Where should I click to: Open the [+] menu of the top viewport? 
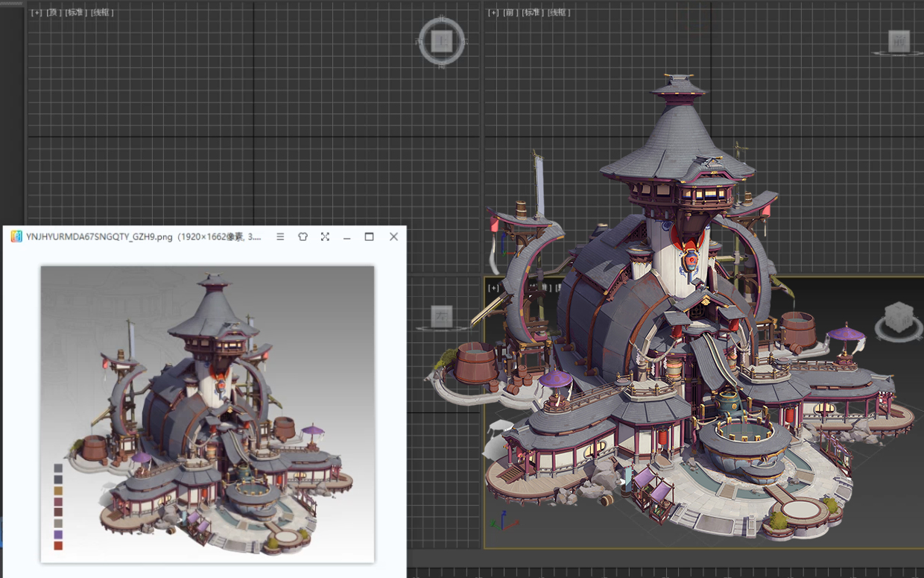(x=37, y=13)
